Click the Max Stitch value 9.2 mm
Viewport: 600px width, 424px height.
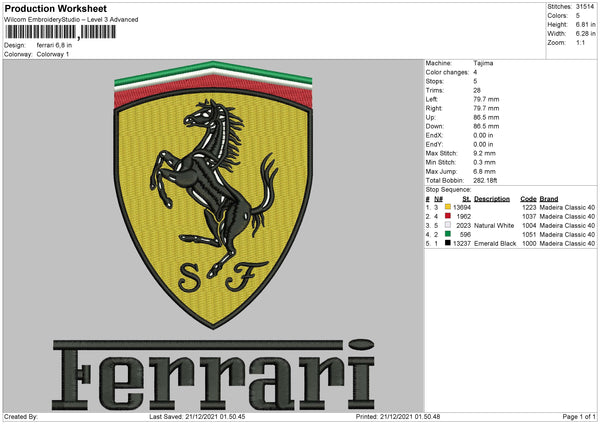pyautogui.click(x=484, y=153)
